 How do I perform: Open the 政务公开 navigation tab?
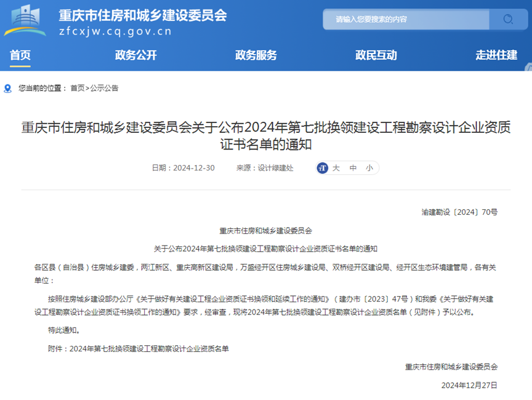135,55
